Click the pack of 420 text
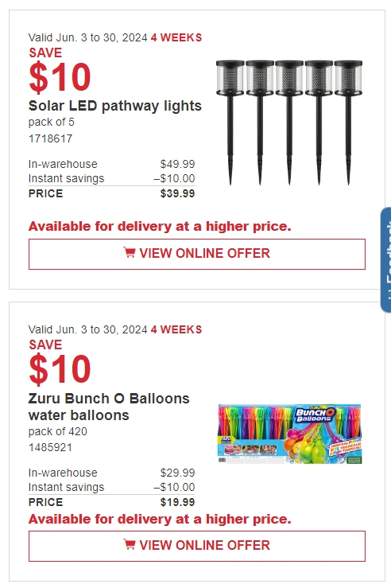 coord(58,431)
